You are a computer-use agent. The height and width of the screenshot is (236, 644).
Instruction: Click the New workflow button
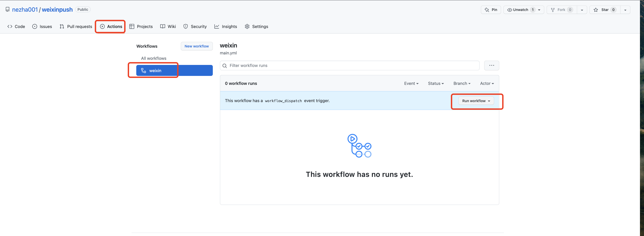pos(196,46)
